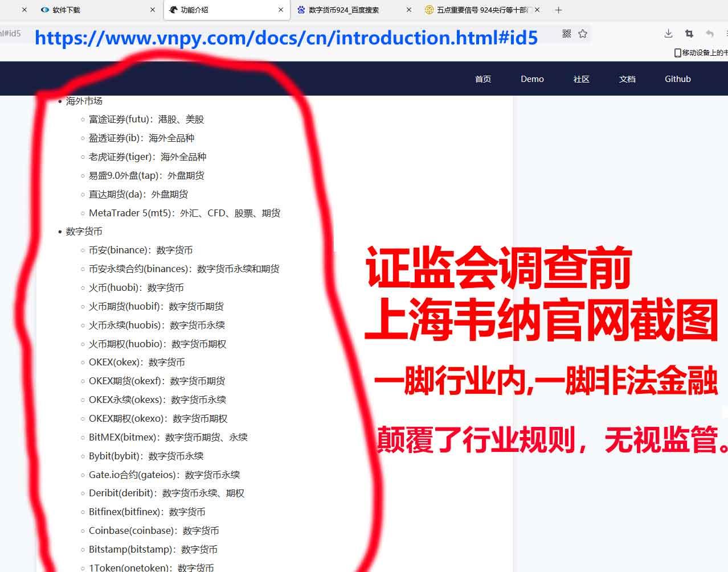Screen dimensions: 728x572
Task: Open the Github link in the navbar
Action: tap(677, 79)
